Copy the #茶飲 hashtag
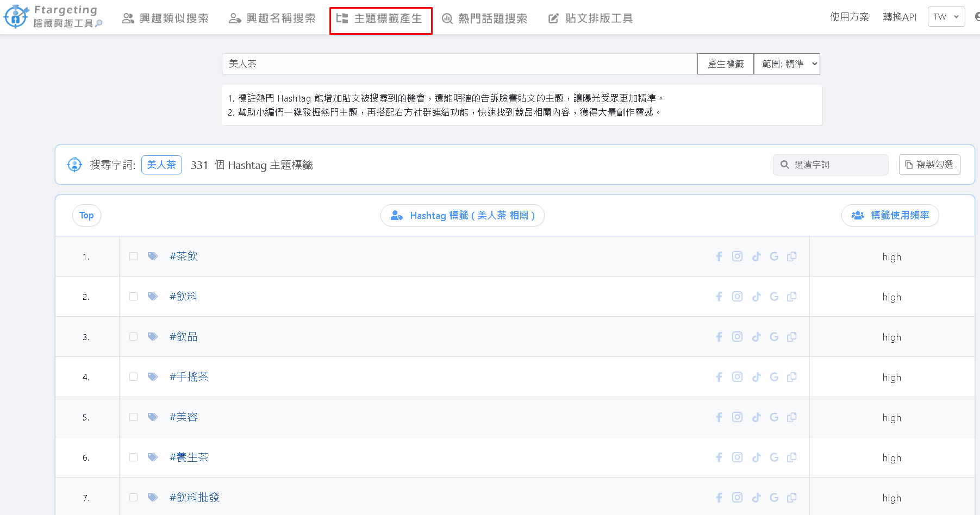This screenshot has height=515, width=980. tap(792, 256)
